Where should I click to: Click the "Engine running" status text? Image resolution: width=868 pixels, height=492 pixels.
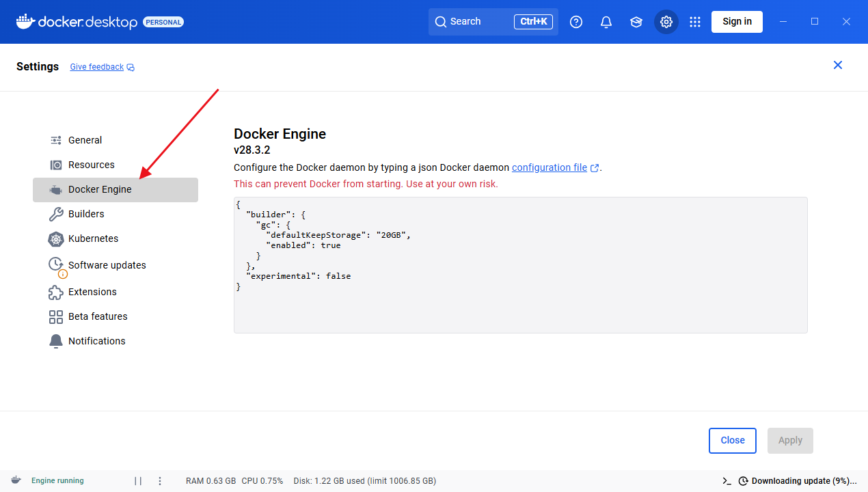pyautogui.click(x=57, y=481)
